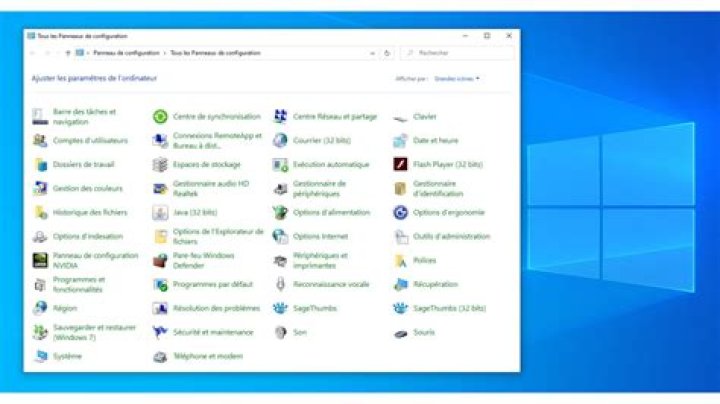Open Courrier (32 bits) icon
Image resolution: width=720 pixels, height=404 pixels.
coord(280,140)
